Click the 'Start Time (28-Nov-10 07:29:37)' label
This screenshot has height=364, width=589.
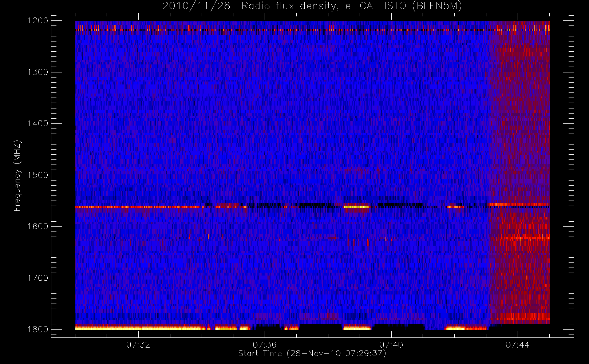tap(312, 353)
